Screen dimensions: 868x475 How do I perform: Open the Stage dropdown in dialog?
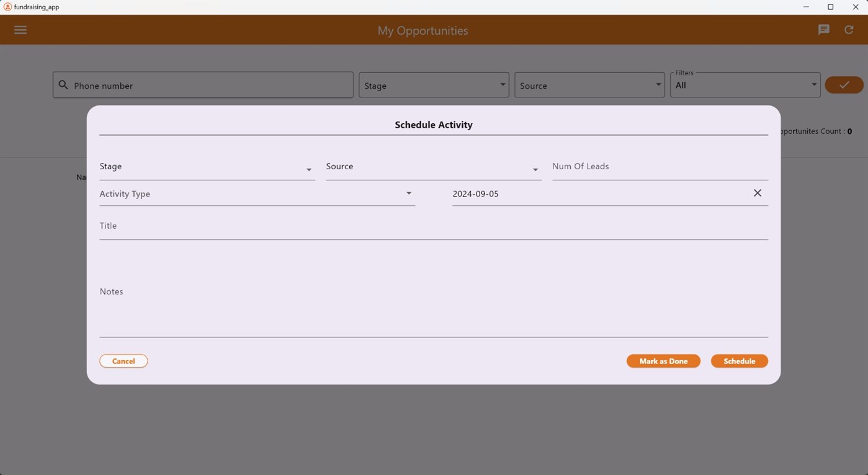pos(308,169)
